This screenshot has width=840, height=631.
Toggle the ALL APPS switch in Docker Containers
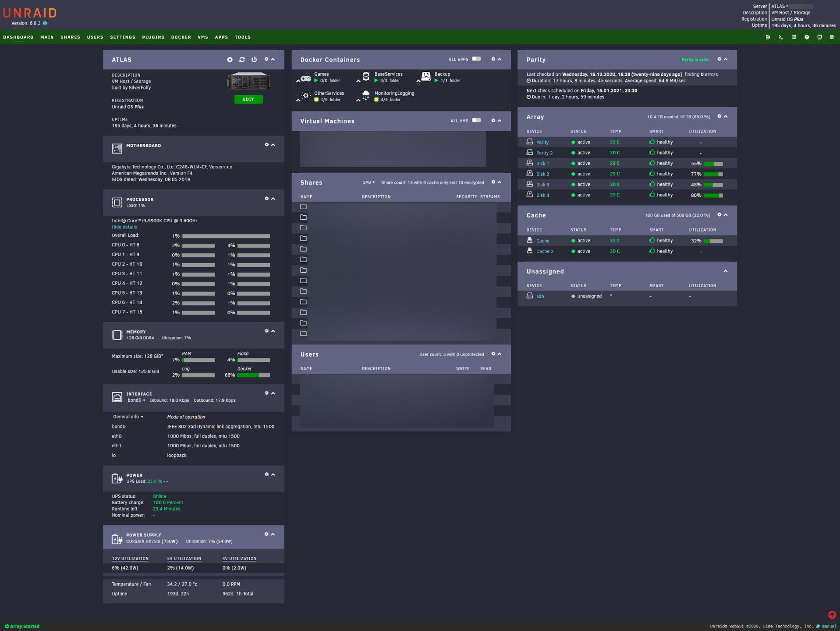tap(477, 59)
